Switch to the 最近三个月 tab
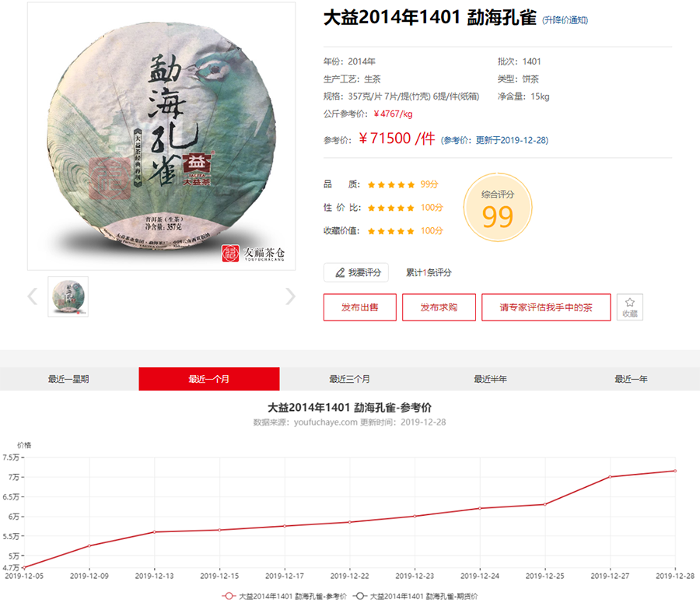 (x=349, y=379)
